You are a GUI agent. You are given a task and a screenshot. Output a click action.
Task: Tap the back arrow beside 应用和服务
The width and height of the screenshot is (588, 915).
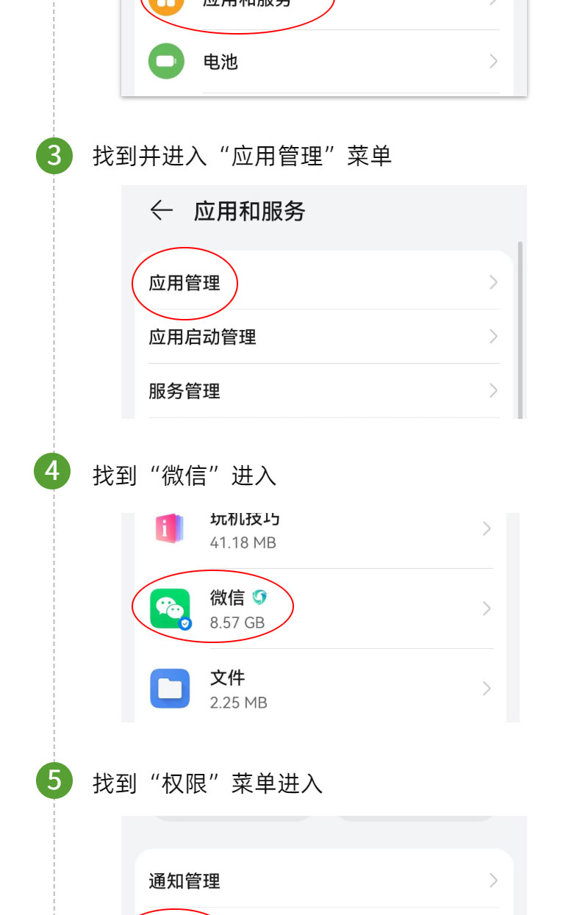click(161, 211)
